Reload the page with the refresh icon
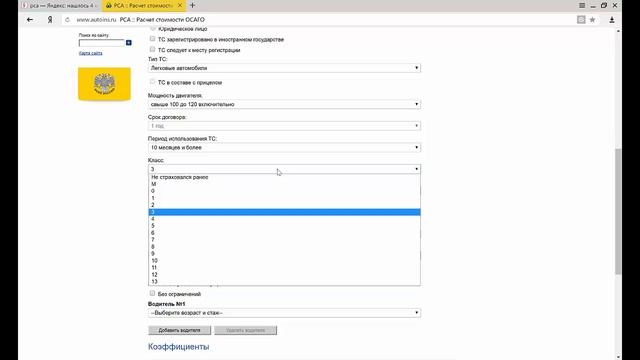The width and height of the screenshot is (640, 360). (x=67, y=20)
